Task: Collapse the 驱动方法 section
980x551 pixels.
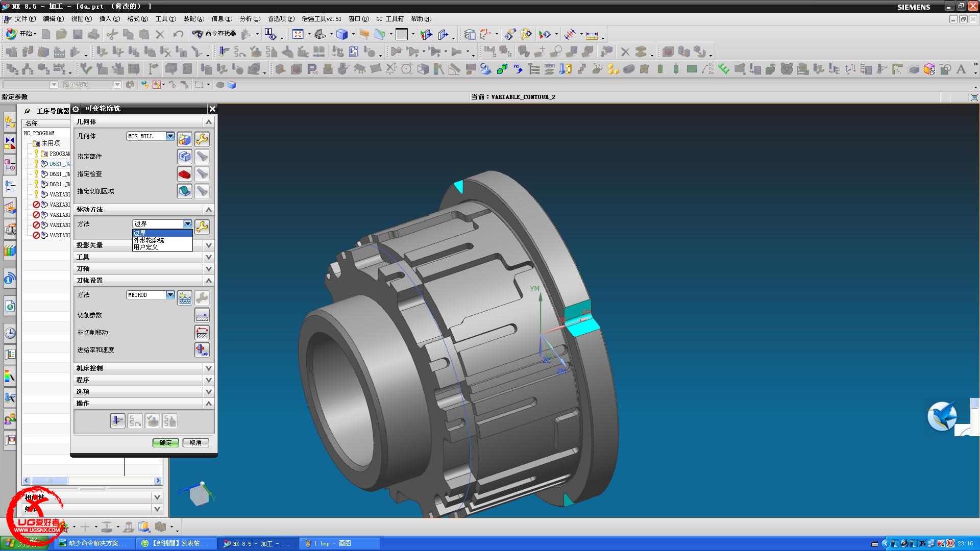Action: point(208,210)
